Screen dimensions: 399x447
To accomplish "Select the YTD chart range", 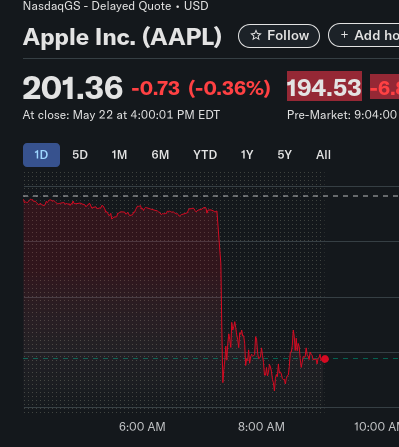I will [x=205, y=155].
